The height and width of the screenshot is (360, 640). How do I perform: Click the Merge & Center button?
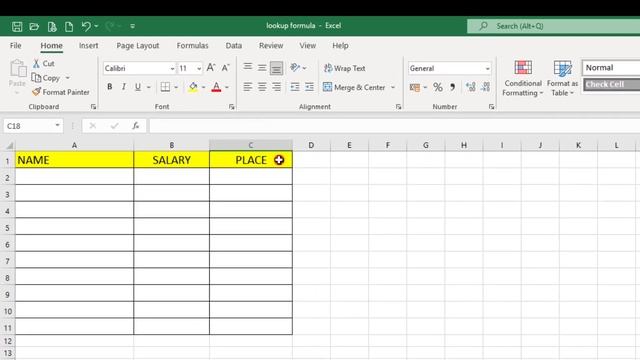[354, 87]
